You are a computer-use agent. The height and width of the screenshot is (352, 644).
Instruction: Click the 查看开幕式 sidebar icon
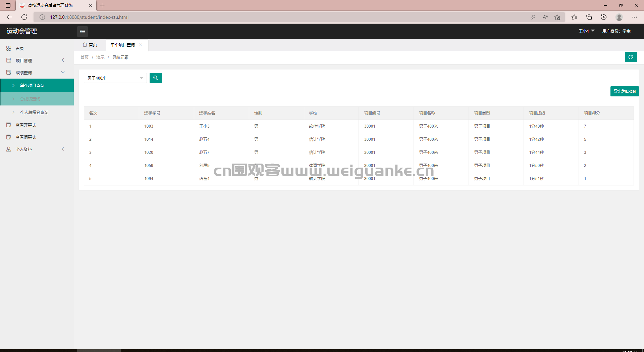tap(9, 125)
